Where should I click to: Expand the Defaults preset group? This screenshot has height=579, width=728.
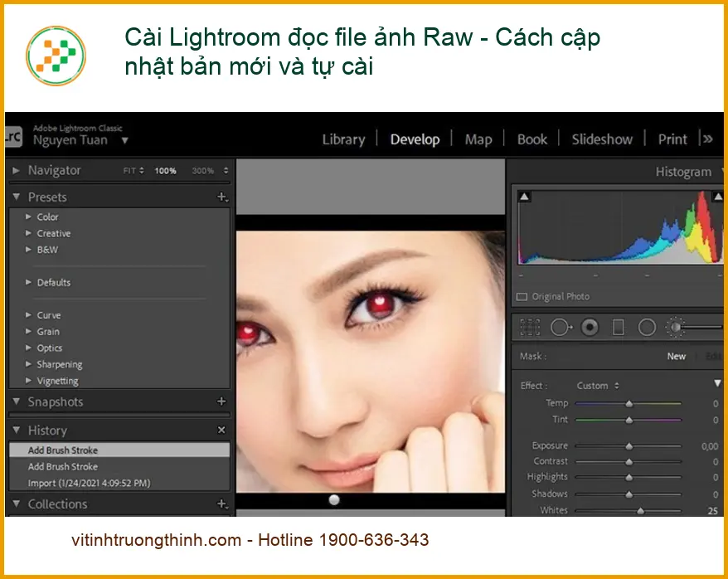28,282
